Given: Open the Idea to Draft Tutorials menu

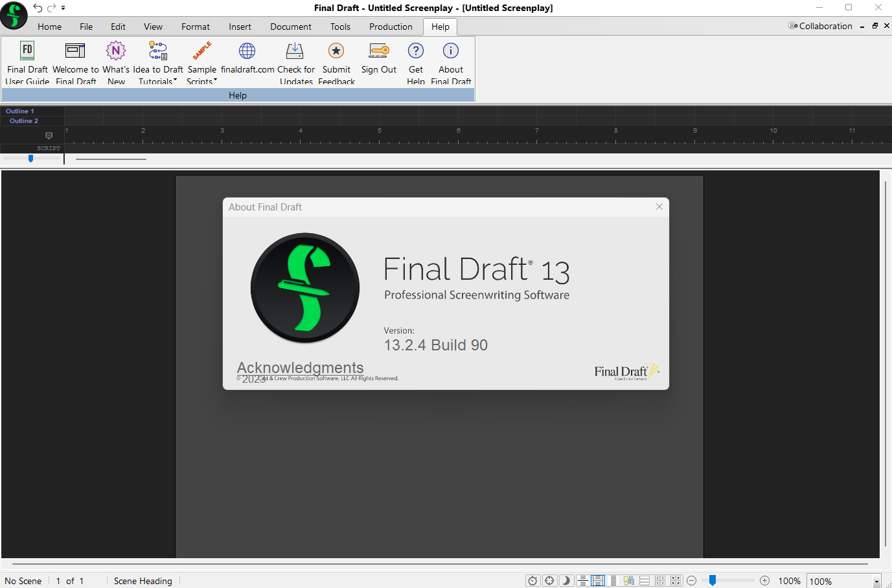Looking at the screenshot, I should 158,63.
